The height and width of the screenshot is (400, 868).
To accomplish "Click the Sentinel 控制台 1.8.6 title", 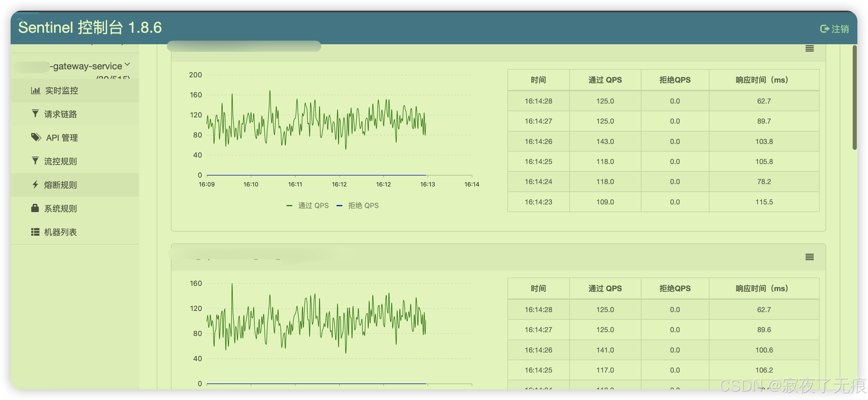I will click(x=90, y=28).
